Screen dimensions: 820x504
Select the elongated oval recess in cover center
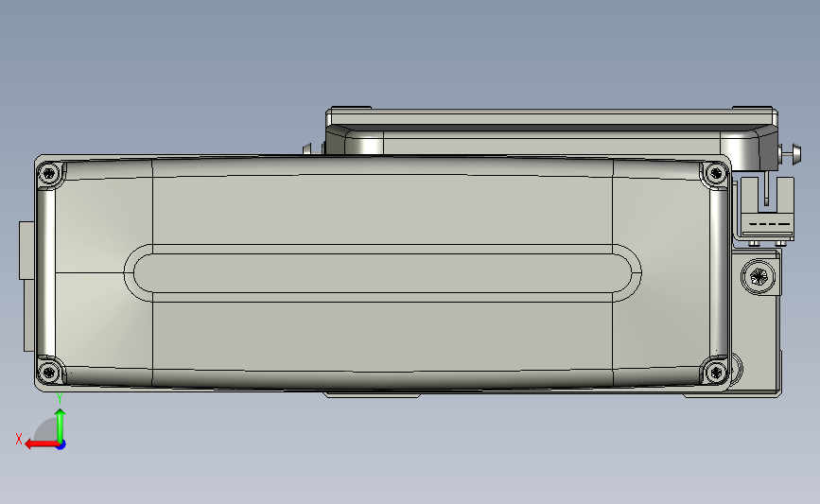tap(383, 273)
